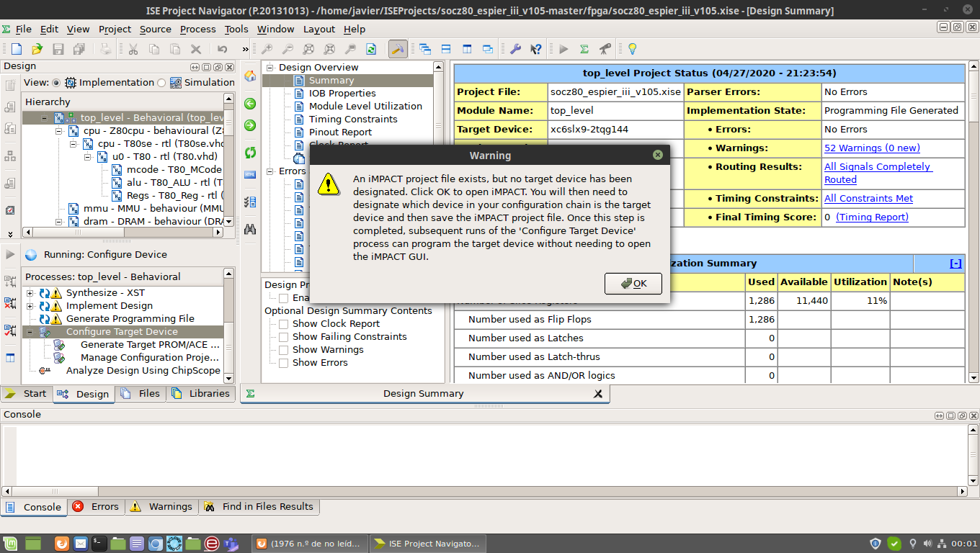Switch to the Find in Files Results tab
980x553 pixels.
tap(259, 507)
